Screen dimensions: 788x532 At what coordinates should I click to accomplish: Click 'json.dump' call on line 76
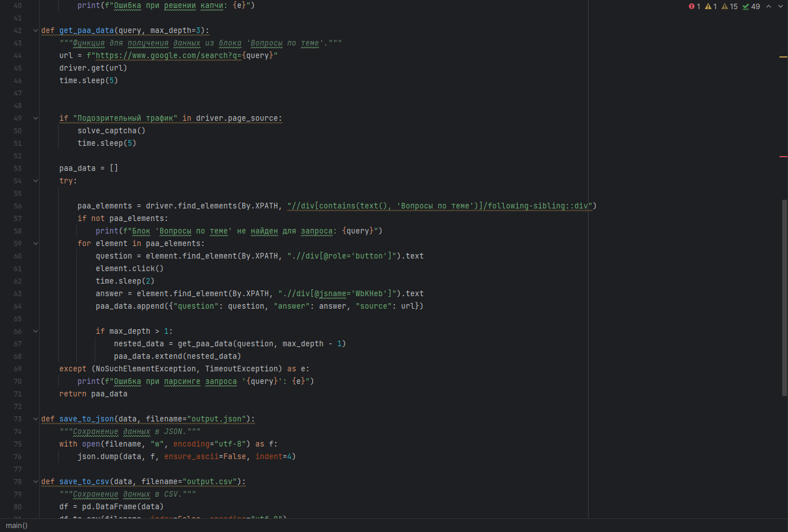pyautogui.click(x=187, y=457)
